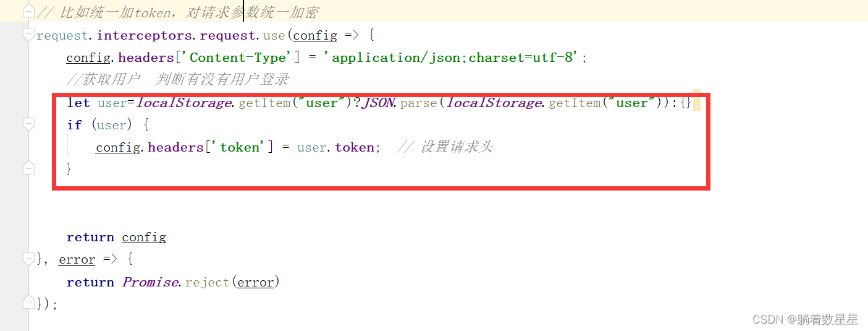Toggle fold end marker at the if block's closing brace
868x331 pixels.
tap(28, 168)
